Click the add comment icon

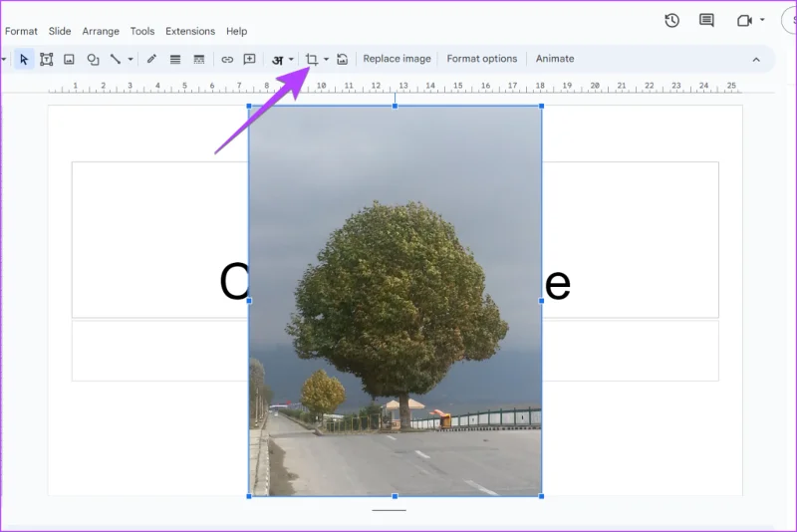click(250, 59)
